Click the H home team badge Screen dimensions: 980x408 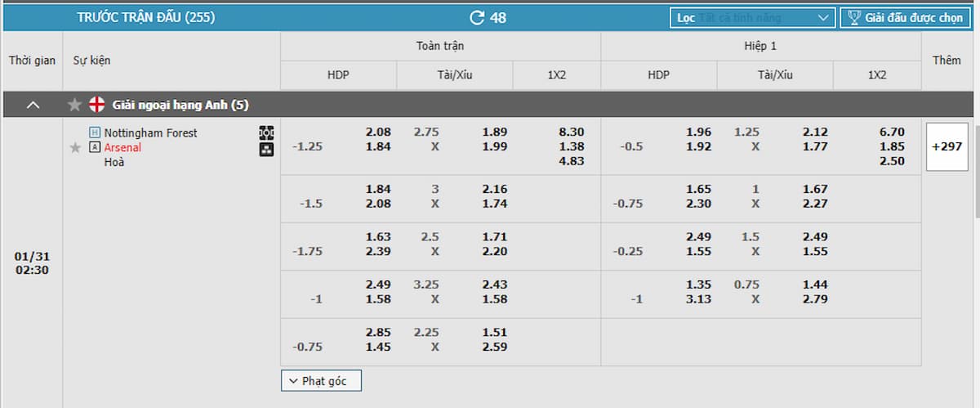95,132
